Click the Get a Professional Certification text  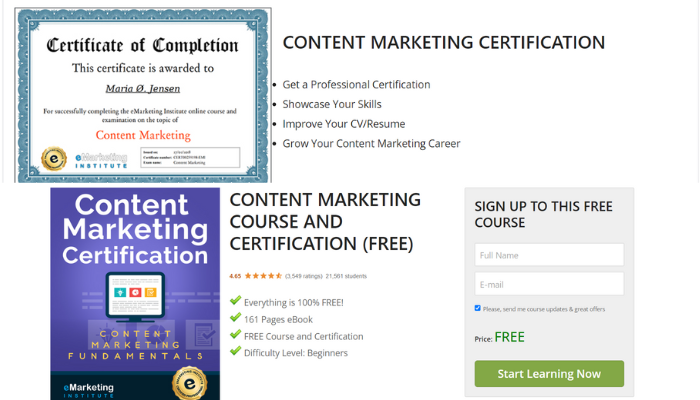pyautogui.click(x=356, y=85)
